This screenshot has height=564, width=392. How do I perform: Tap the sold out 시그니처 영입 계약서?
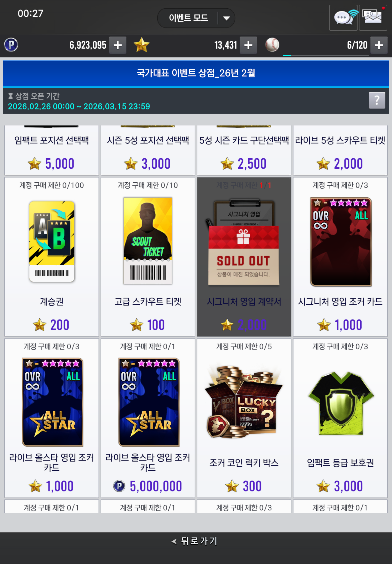point(244,257)
